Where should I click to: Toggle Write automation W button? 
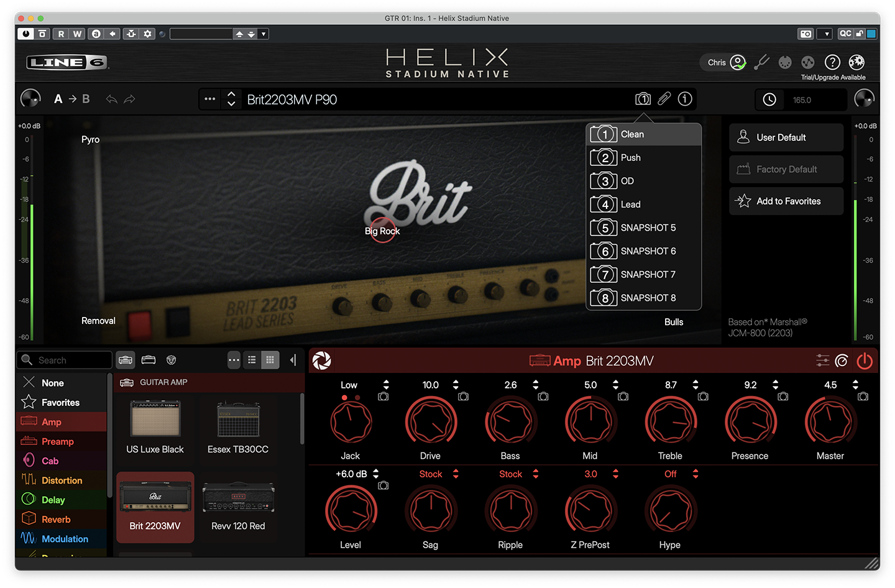pos(77,34)
